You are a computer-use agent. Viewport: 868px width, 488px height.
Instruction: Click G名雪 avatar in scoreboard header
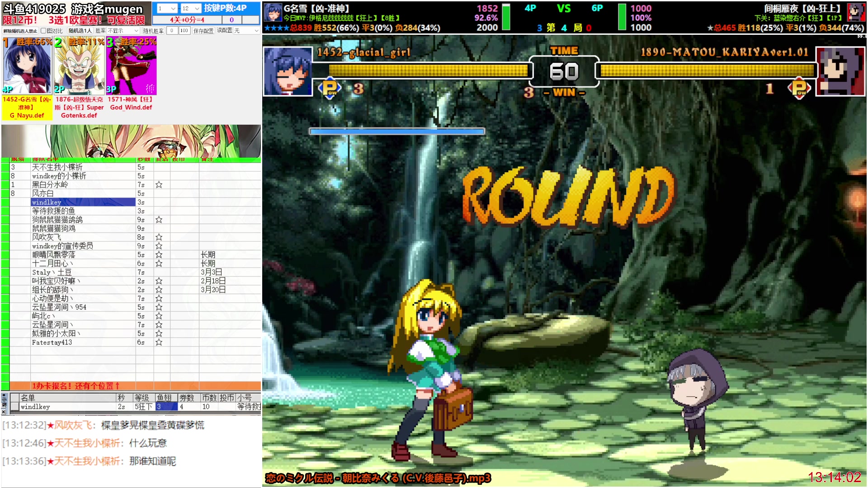(273, 12)
